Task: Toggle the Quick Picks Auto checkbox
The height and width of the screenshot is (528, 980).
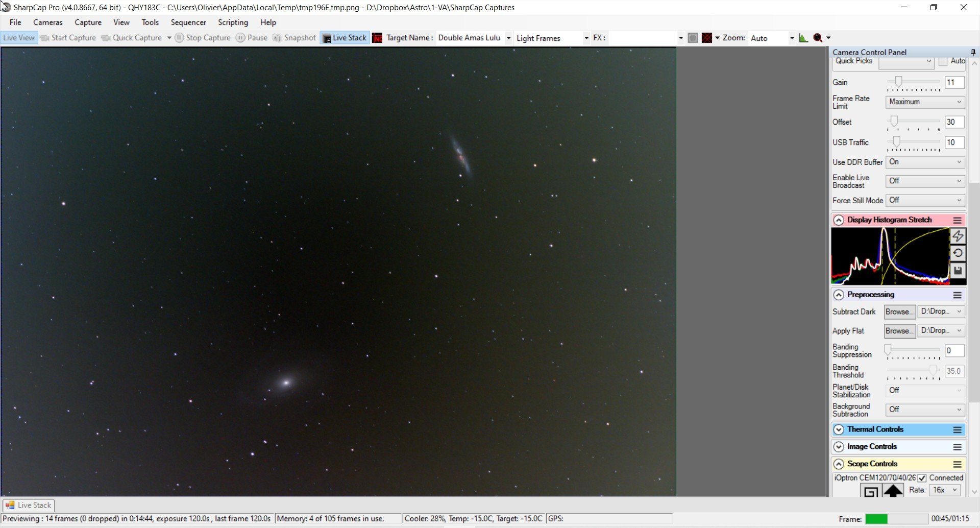Action: (943, 61)
